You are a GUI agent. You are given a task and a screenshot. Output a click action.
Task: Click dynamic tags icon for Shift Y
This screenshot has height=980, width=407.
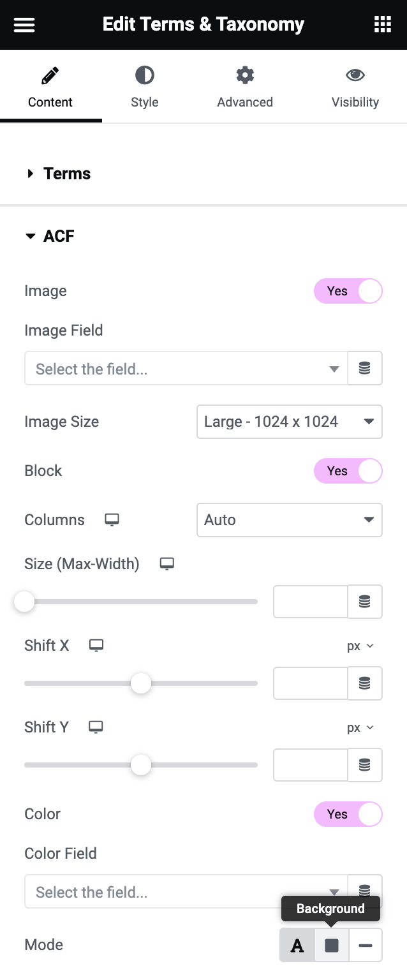point(365,765)
